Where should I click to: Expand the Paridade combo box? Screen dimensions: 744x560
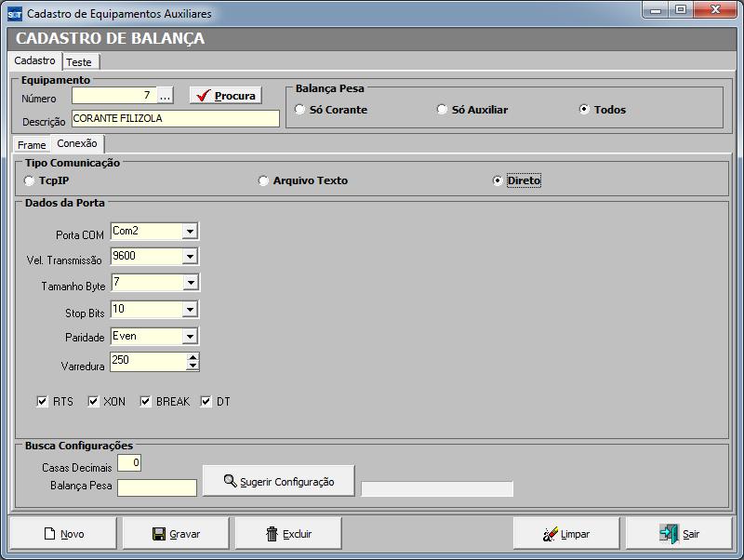[x=190, y=337]
